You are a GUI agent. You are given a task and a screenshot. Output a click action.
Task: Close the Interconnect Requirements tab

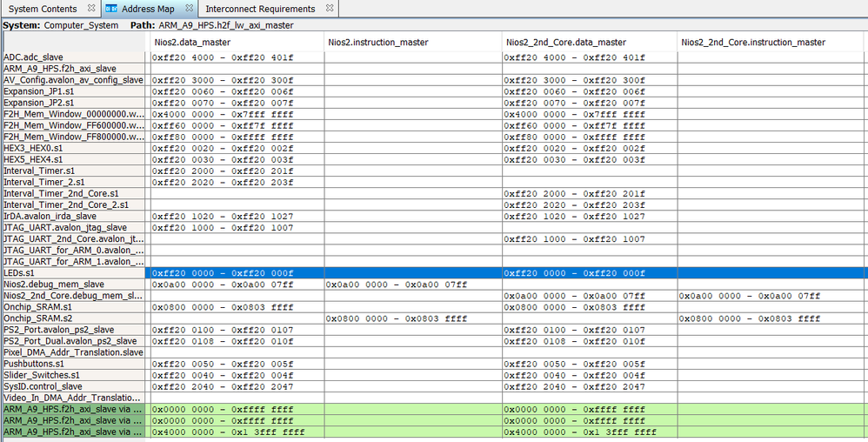coord(330,9)
